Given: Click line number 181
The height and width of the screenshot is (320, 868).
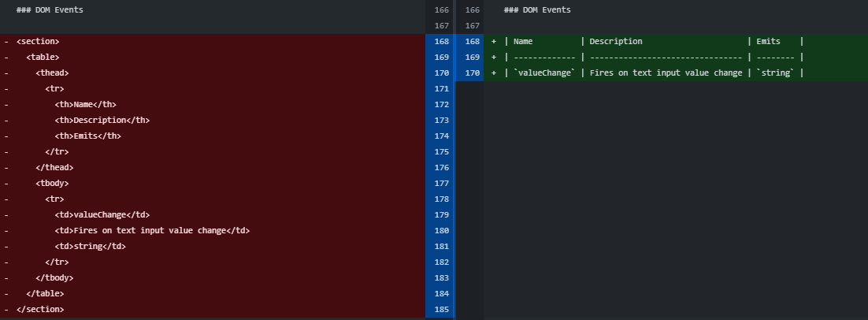Looking at the screenshot, I should pyautogui.click(x=442, y=246).
